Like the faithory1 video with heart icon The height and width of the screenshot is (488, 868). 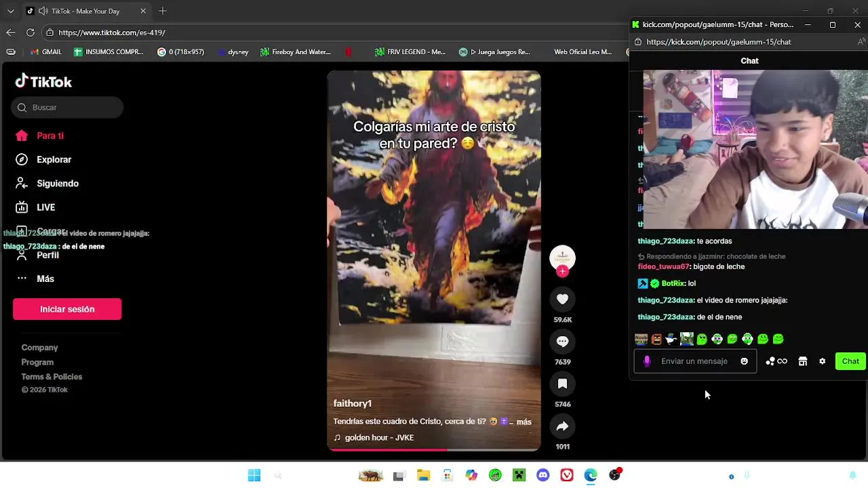pos(562,299)
